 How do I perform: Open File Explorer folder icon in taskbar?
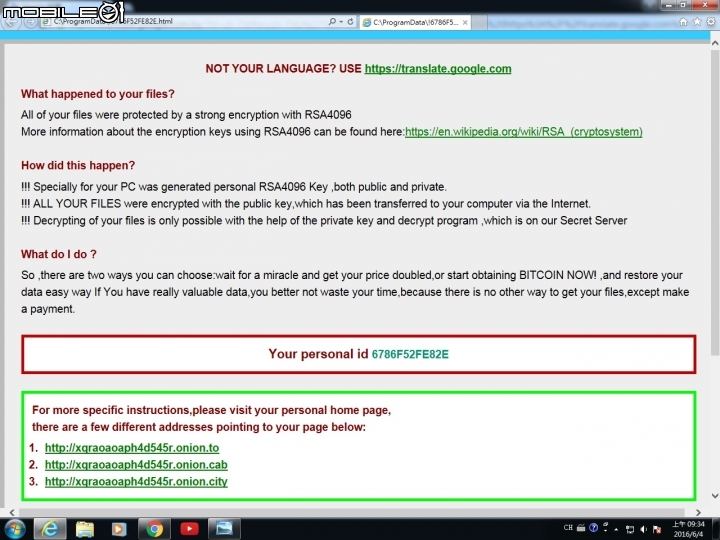point(84,529)
